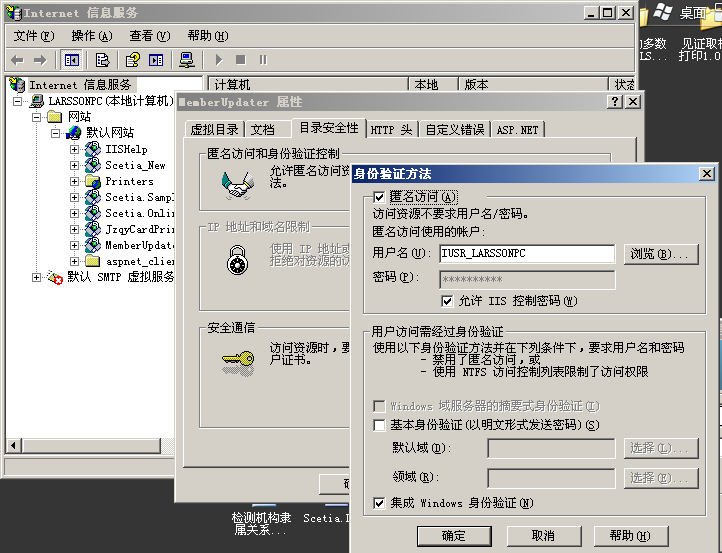Screen dimensions: 722x553
Task: Open the 操作 menu
Action: point(90,36)
